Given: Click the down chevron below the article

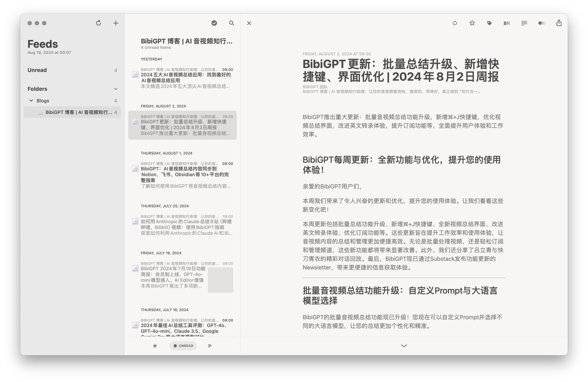Looking at the screenshot, I should (x=404, y=346).
